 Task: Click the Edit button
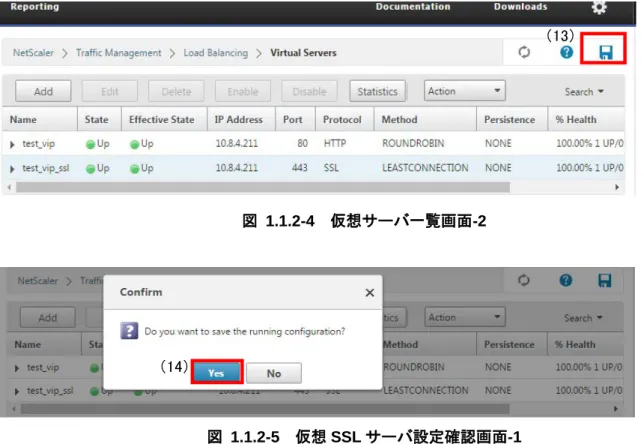tap(110, 91)
